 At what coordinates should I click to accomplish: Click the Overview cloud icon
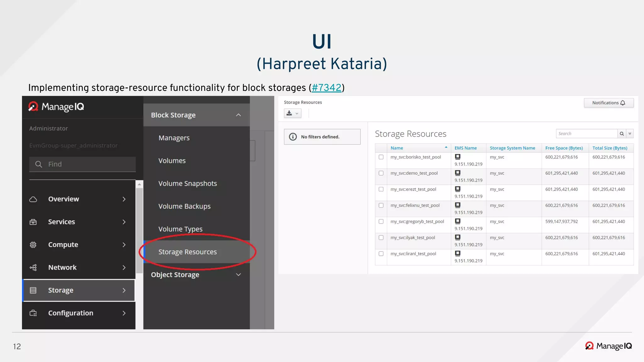coord(33,199)
